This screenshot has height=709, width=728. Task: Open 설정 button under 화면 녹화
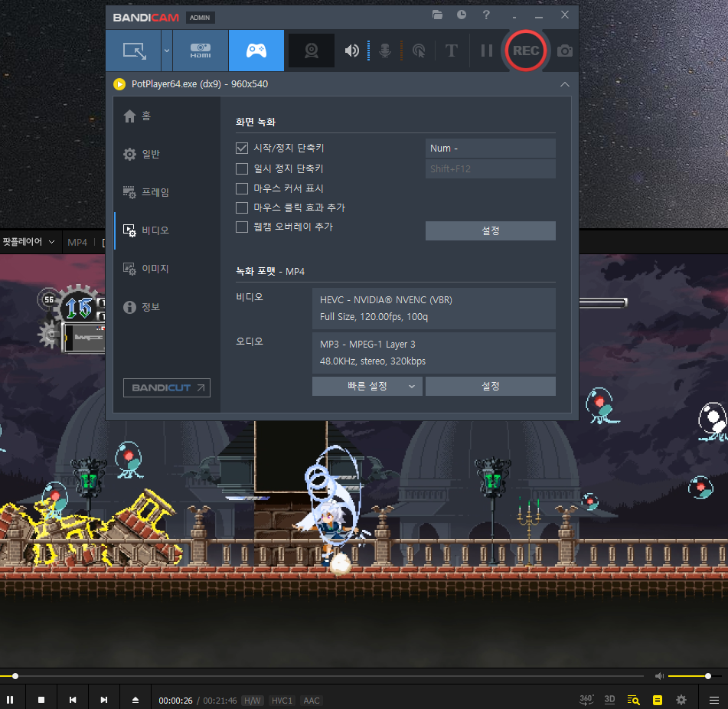tap(490, 230)
